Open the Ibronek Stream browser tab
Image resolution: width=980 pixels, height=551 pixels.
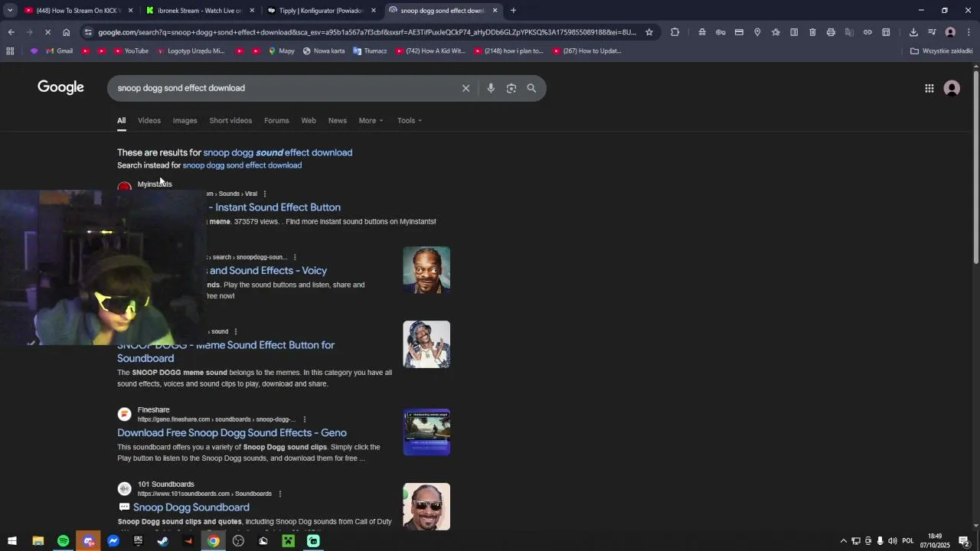199,11
